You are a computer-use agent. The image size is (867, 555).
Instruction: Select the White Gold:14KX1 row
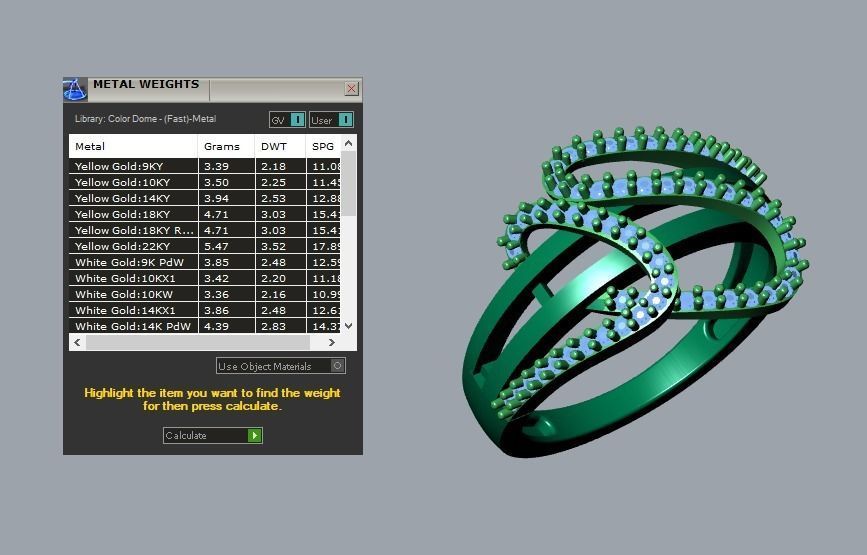pos(205,310)
